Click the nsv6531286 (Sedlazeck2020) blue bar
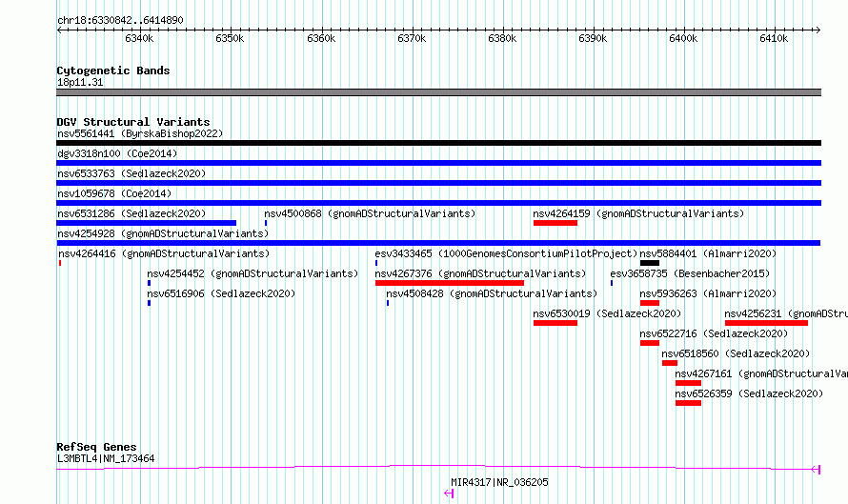Screen dimensions: 848x504 point(146,223)
